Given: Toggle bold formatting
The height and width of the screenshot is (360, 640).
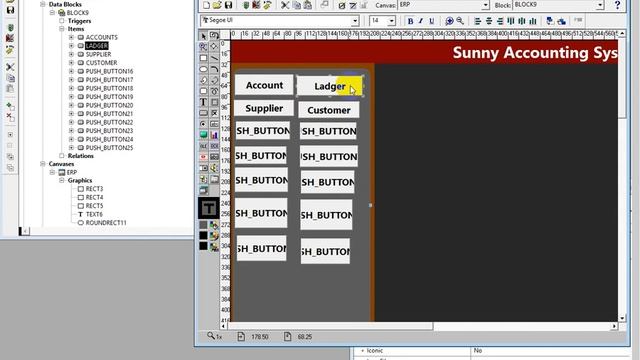Looking at the screenshot, I should click(410, 21).
